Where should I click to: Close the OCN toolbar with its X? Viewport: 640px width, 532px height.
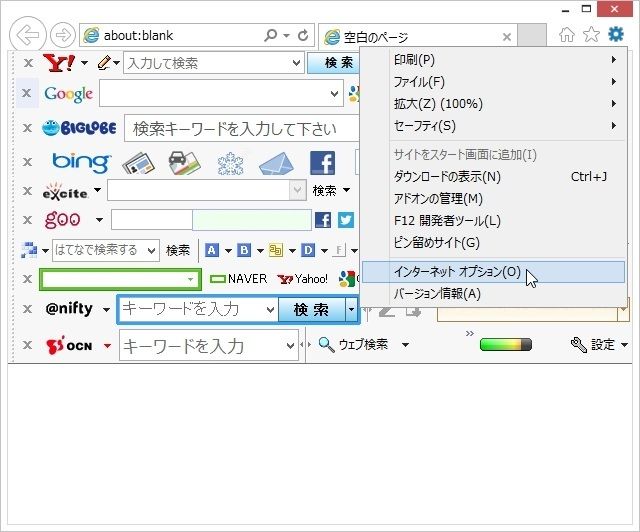pos(27,345)
